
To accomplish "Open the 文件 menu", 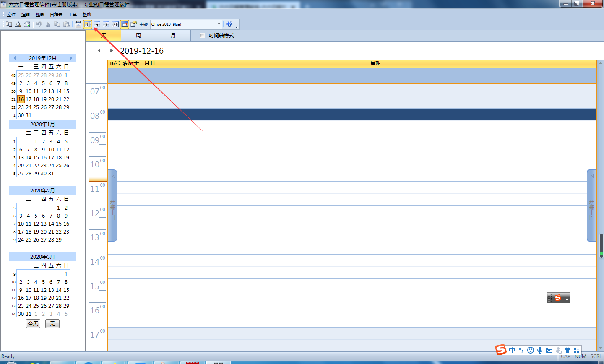I will coord(11,15).
